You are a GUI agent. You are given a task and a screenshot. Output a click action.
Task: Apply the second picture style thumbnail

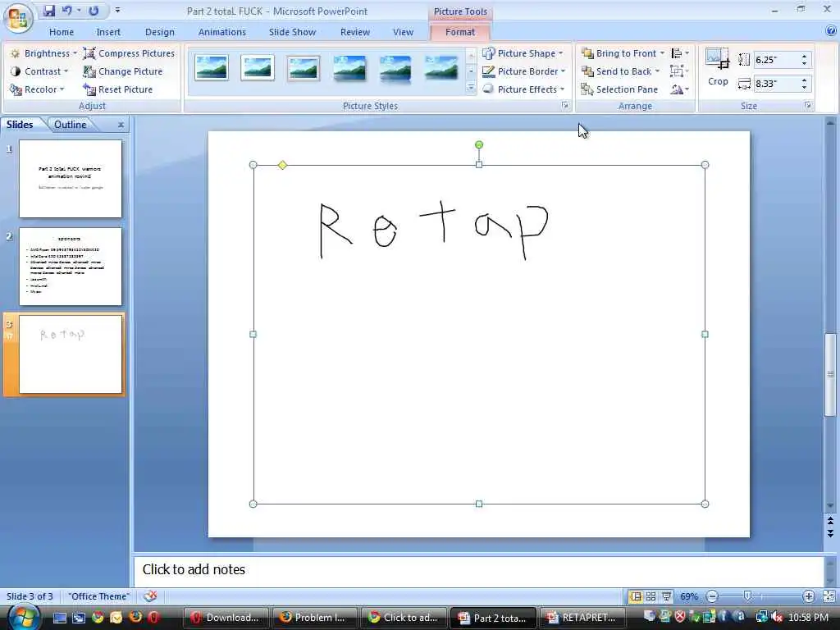click(x=257, y=68)
